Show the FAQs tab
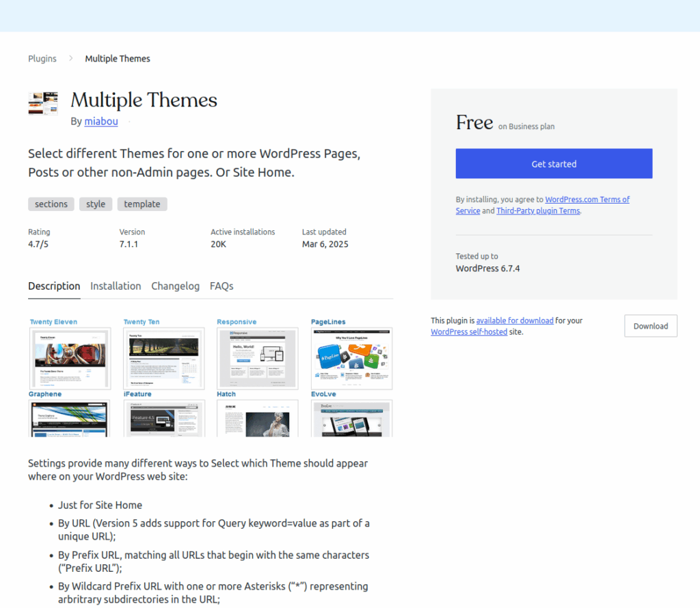 click(221, 286)
